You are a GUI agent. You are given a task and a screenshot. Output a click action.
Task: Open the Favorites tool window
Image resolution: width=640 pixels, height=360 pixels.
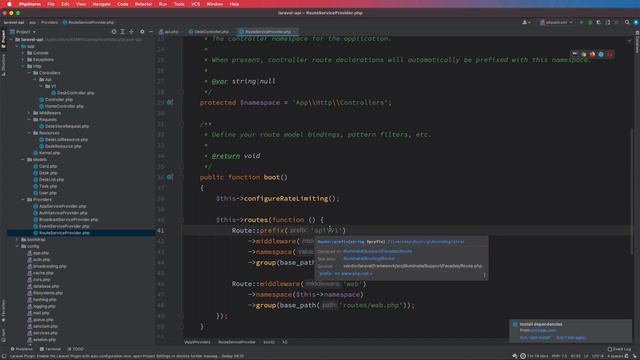click(x=3, y=311)
